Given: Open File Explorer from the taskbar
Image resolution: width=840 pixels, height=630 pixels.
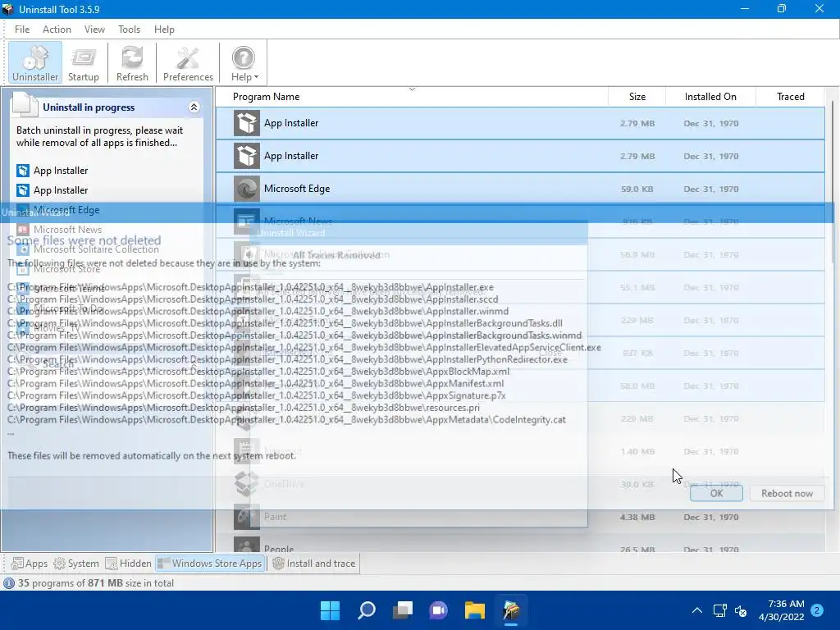Looking at the screenshot, I should point(475,610).
